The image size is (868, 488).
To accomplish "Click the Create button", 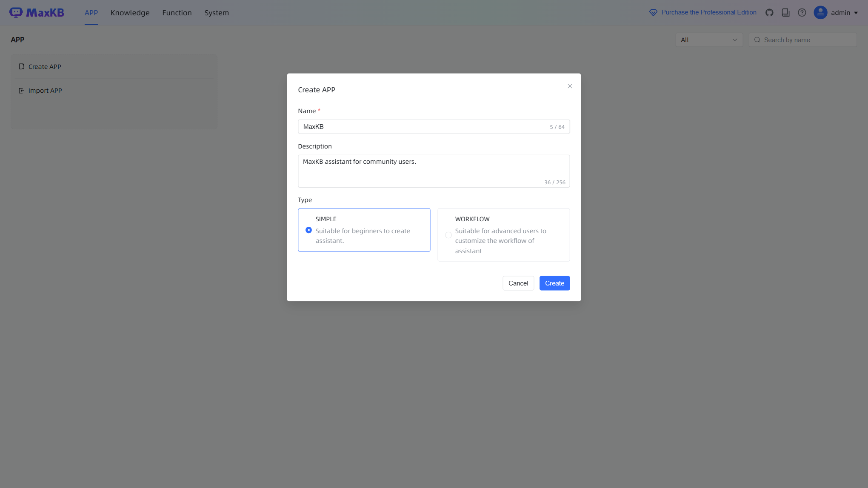I will [554, 283].
